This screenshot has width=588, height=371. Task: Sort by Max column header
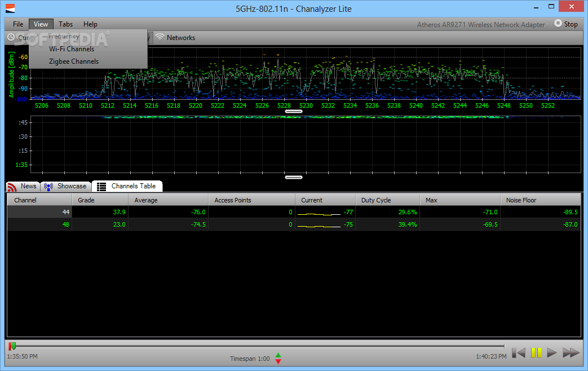460,200
